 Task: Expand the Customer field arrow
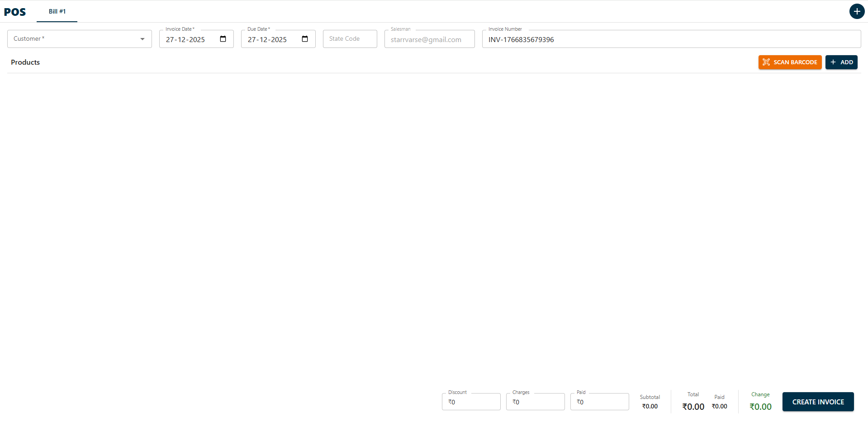click(142, 39)
